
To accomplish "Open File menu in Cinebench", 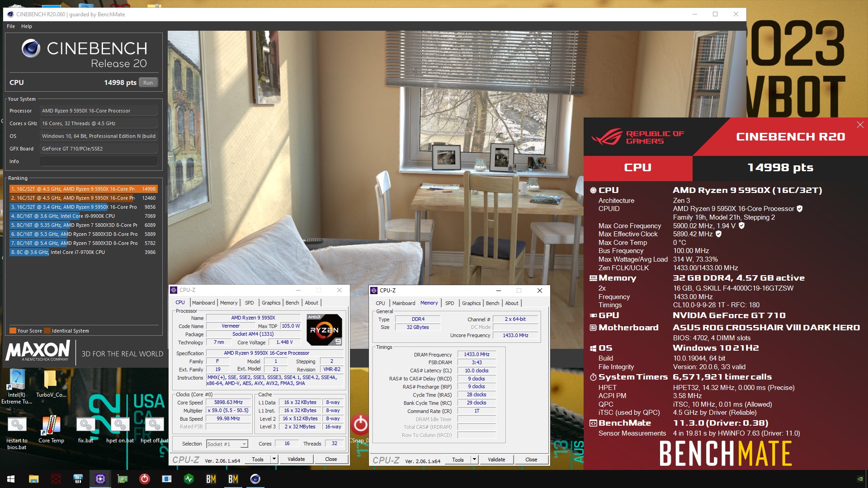I will click(x=11, y=26).
